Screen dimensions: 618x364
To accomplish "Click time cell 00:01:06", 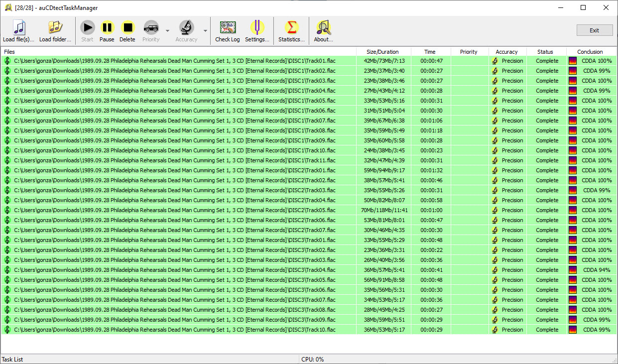I will click(431, 121).
